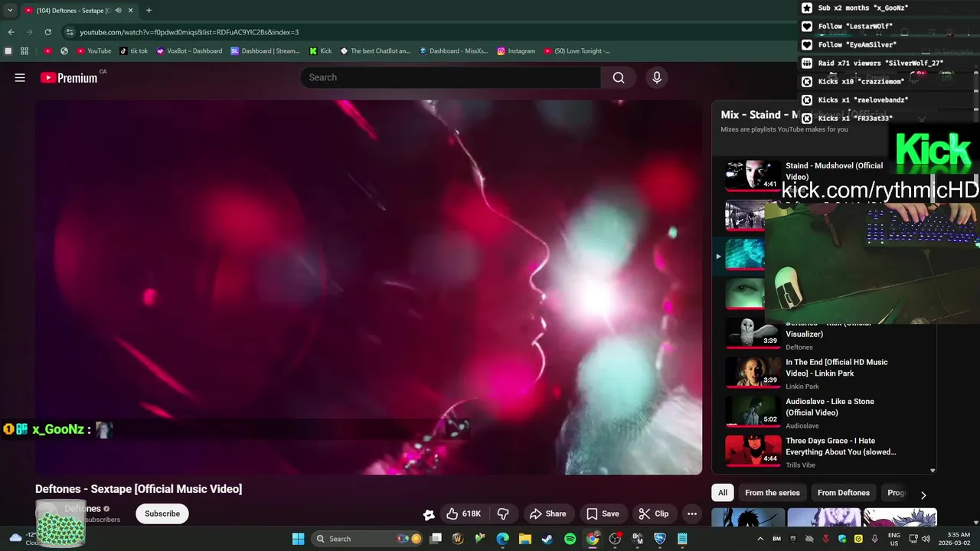Viewport: 980px width, 551px height.
Task: Open Spotify from the taskbar
Action: 570,539
